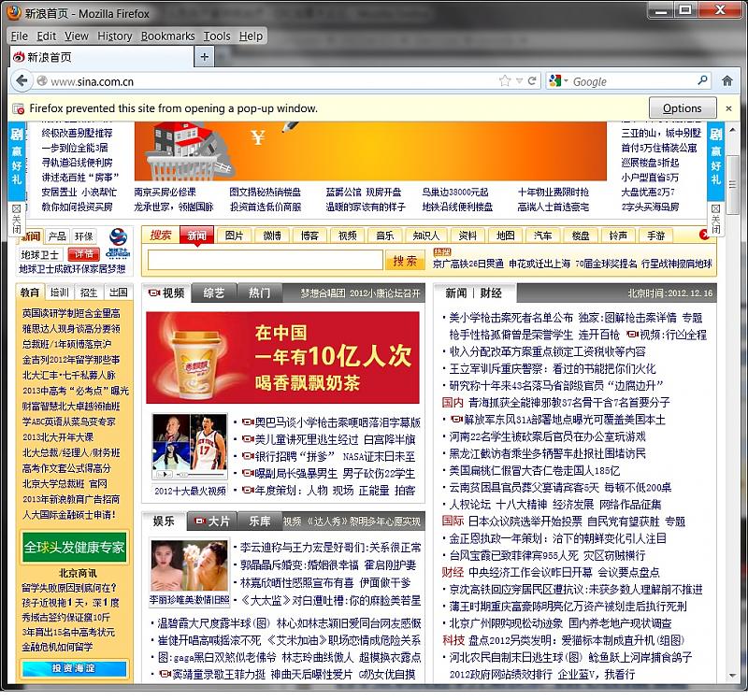Open the 热门 tab in the video section
Screen dimensions: 748x700
pos(260,293)
